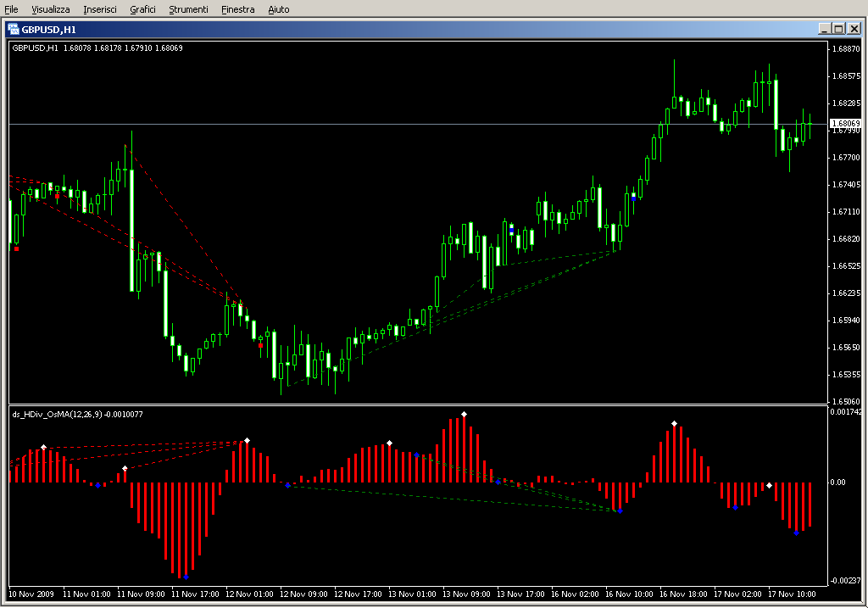868x608 pixels.
Task: Click the 1.67405 price axis label
Action: coord(847,184)
